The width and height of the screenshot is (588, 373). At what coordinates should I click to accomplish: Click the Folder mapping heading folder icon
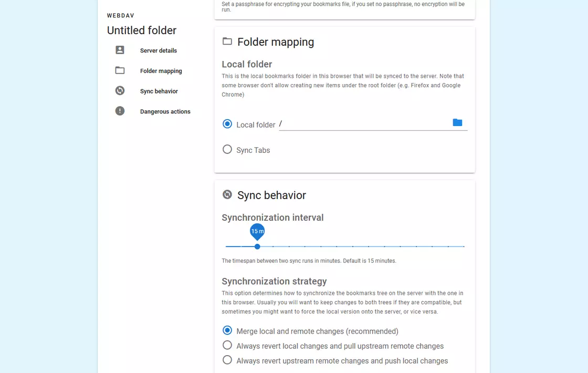click(227, 42)
